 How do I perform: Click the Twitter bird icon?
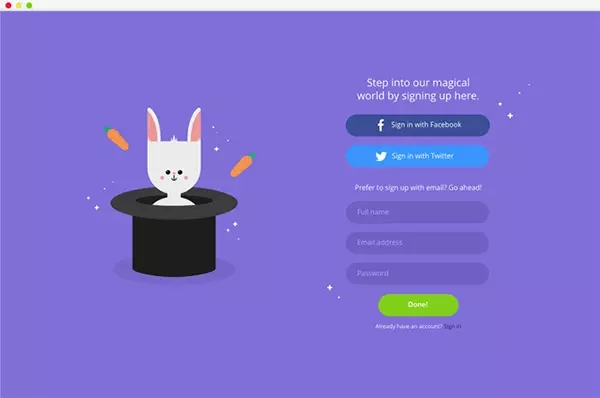(x=381, y=156)
